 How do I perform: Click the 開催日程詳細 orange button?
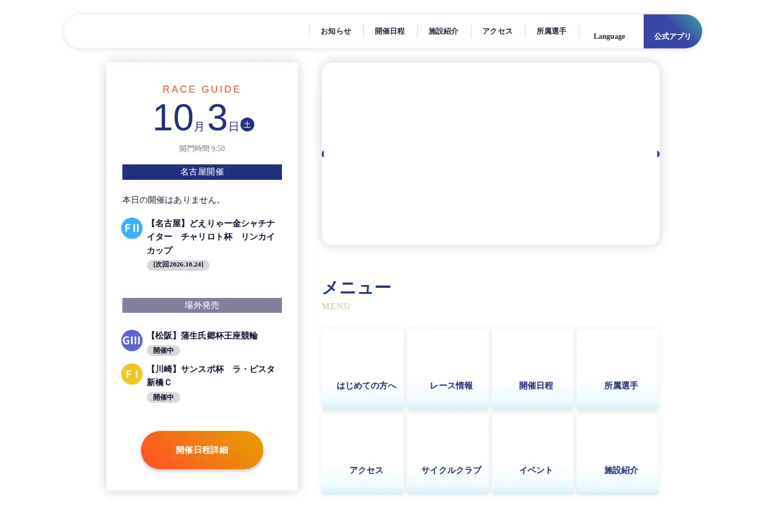click(202, 450)
